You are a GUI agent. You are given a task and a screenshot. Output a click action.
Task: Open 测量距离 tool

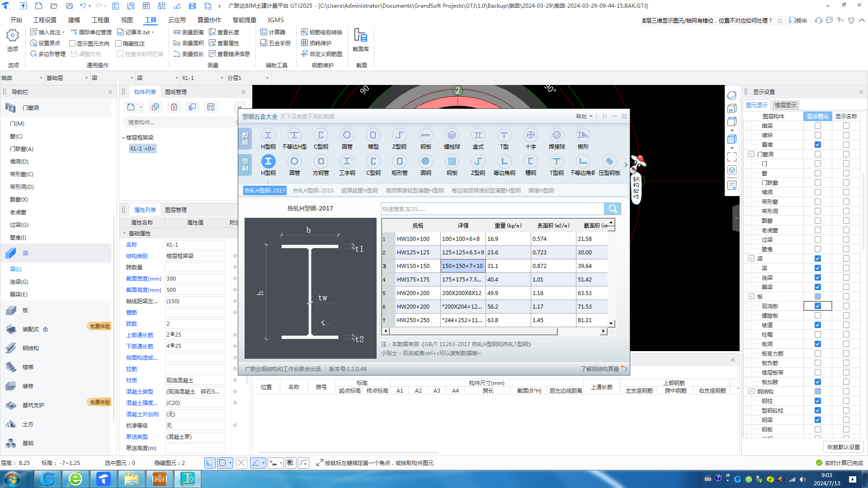(189, 32)
